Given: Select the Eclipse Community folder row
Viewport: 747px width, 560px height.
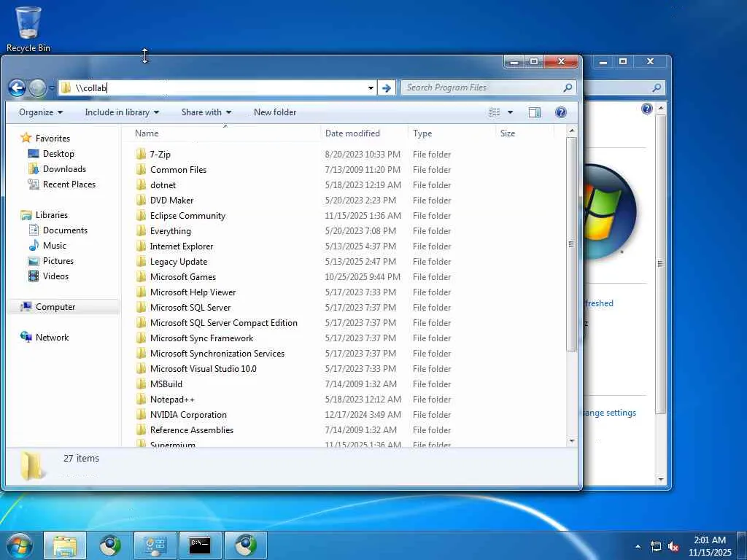Looking at the screenshot, I should click(343, 215).
